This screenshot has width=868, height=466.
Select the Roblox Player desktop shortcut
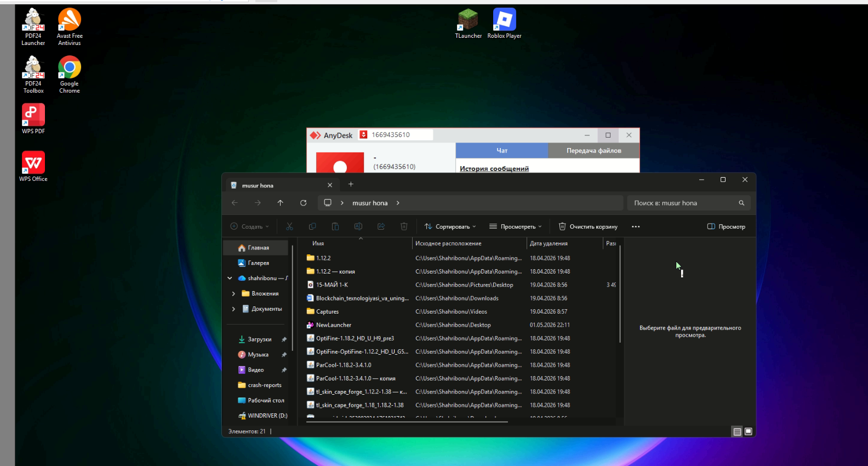click(x=504, y=24)
